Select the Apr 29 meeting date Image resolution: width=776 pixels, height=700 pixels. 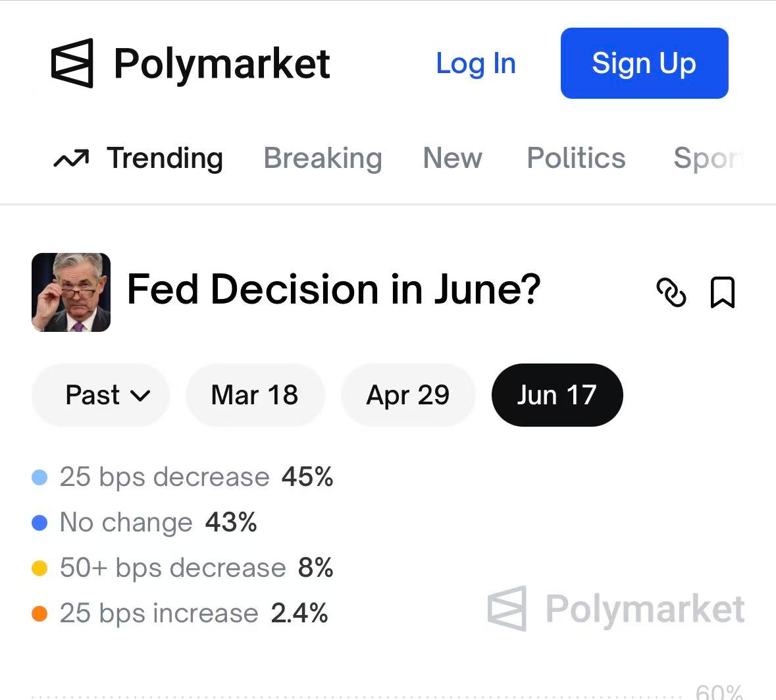(x=407, y=395)
